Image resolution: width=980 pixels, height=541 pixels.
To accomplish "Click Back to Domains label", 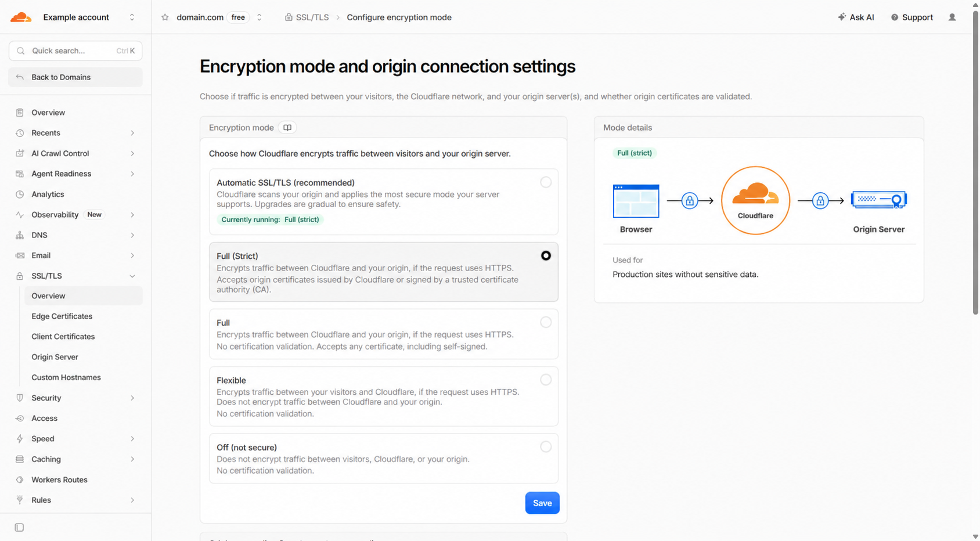I will click(x=61, y=77).
